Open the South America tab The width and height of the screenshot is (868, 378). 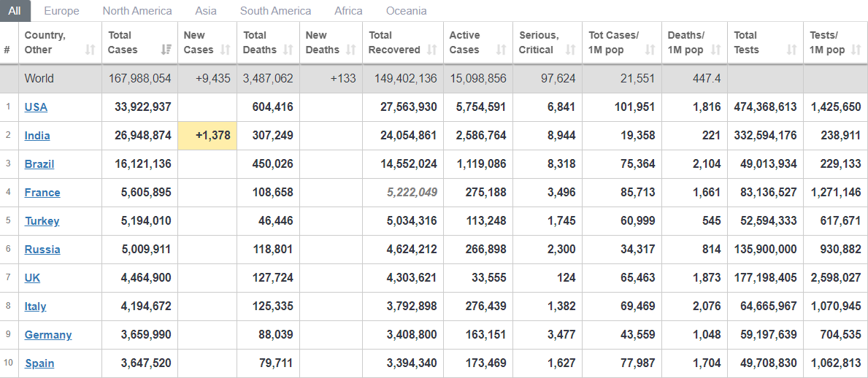click(x=275, y=11)
